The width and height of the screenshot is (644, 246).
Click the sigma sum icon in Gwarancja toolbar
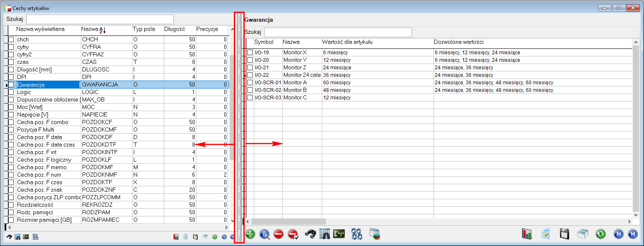[x=338, y=234]
